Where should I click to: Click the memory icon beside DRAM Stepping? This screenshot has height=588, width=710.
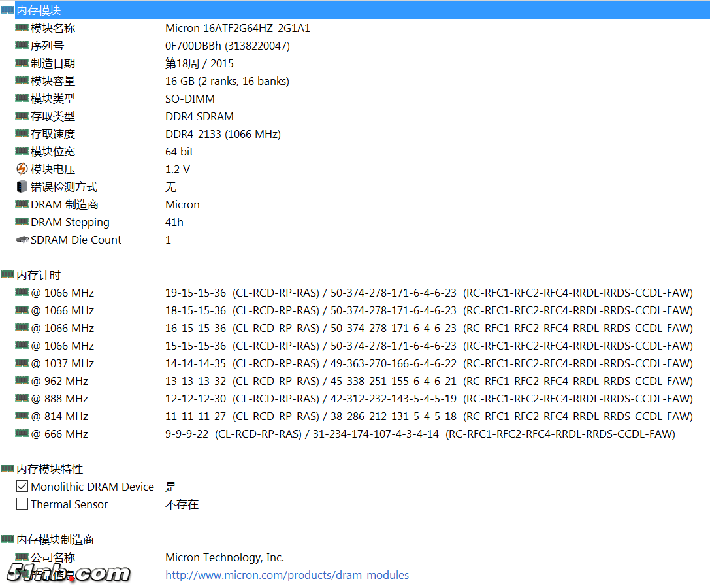(x=22, y=222)
